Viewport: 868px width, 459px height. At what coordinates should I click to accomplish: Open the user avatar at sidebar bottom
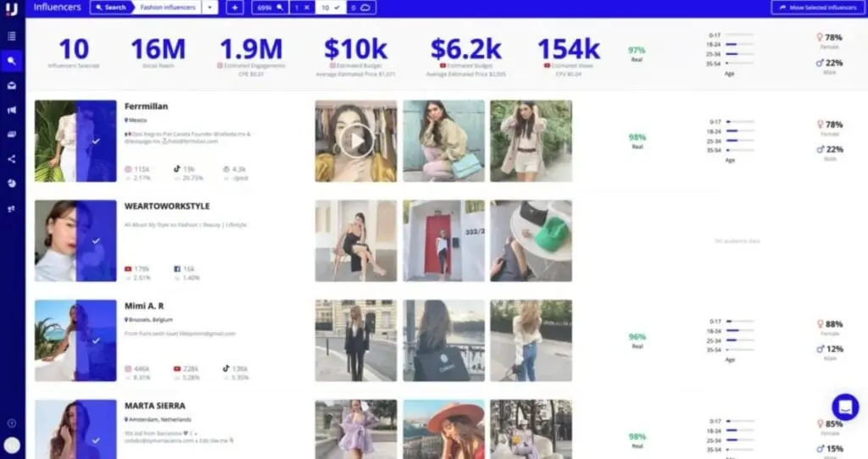click(12, 445)
